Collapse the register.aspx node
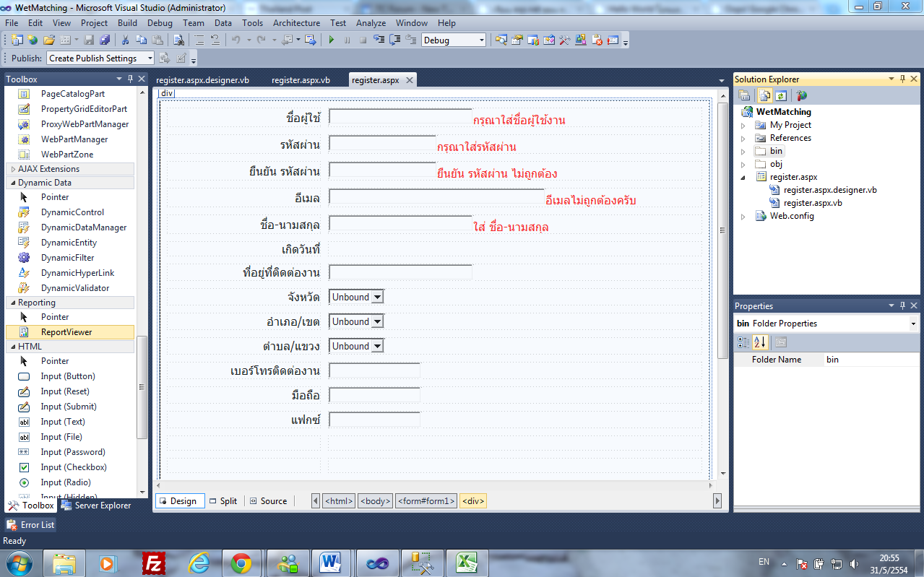 point(743,177)
